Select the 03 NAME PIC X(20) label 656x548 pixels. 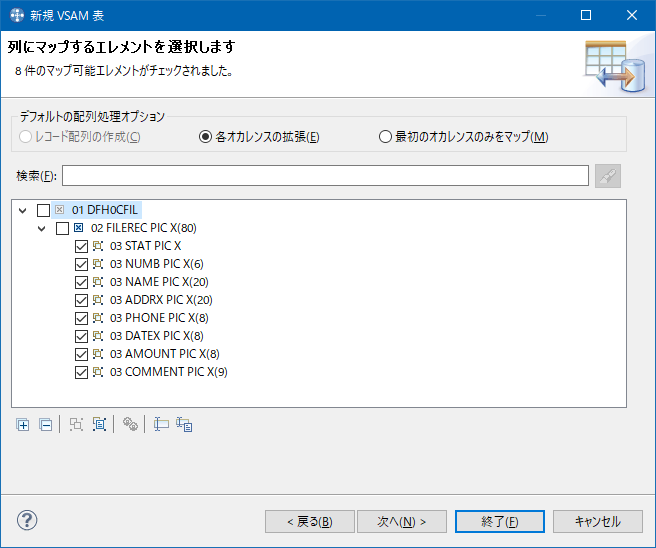coord(159,282)
